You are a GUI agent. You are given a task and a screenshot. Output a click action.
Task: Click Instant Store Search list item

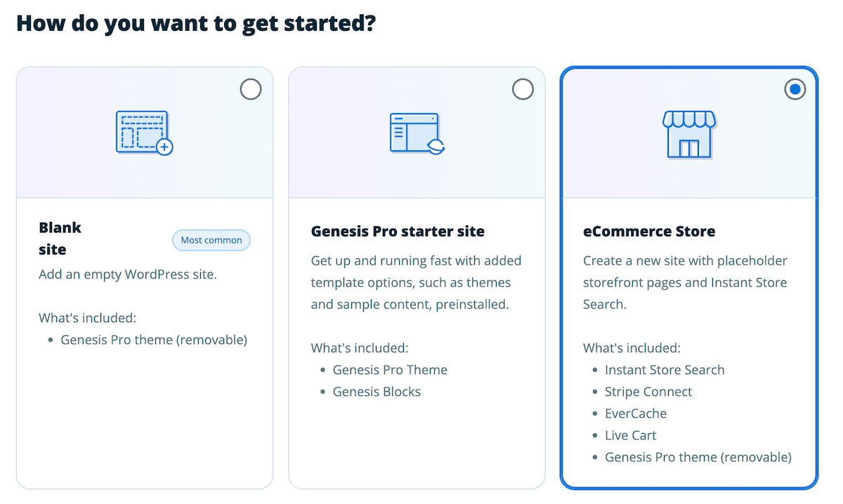coord(665,370)
